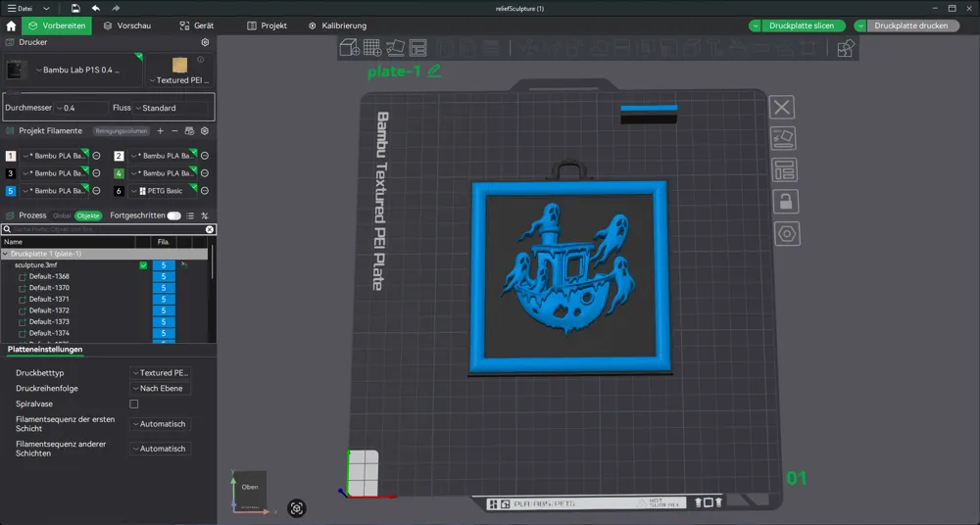This screenshot has height=525, width=980.
Task: Click the save project icon
Action: [x=75, y=8]
